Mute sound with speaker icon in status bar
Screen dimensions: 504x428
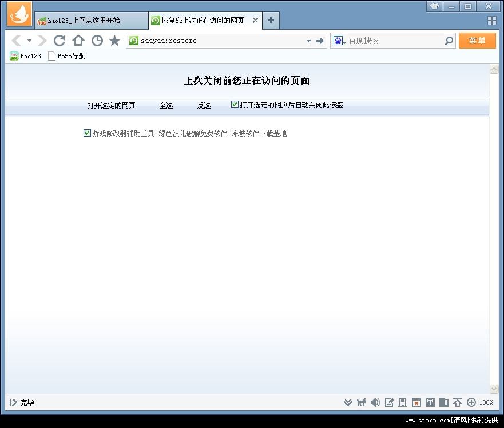tap(375, 402)
